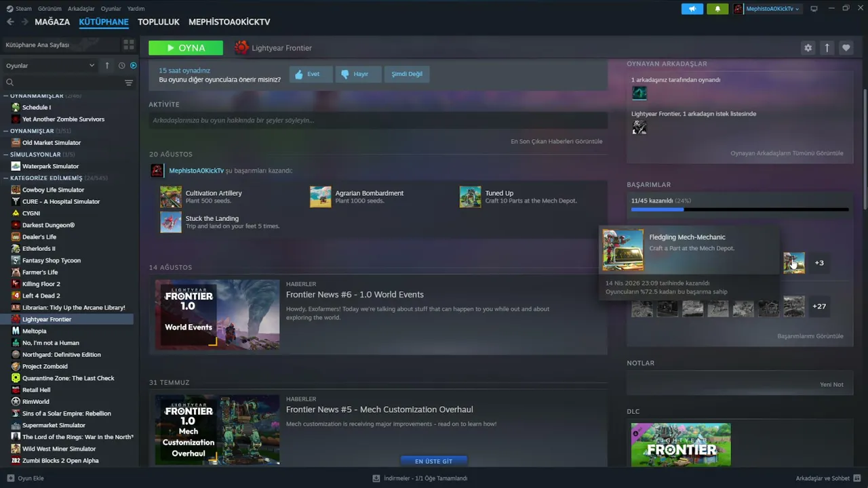Screen dimensions: 868x488
Task: Open the announcements megaphone button
Action: pos(692,9)
